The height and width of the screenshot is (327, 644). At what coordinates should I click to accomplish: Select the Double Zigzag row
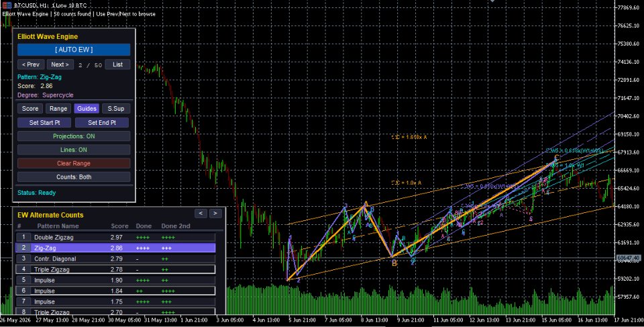(x=115, y=237)
